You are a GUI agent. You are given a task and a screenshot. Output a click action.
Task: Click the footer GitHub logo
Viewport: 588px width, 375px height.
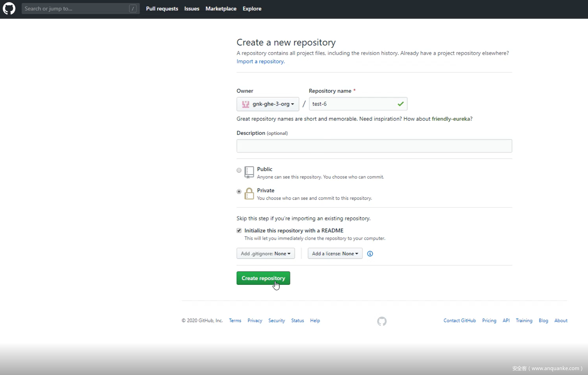point(382,321)
